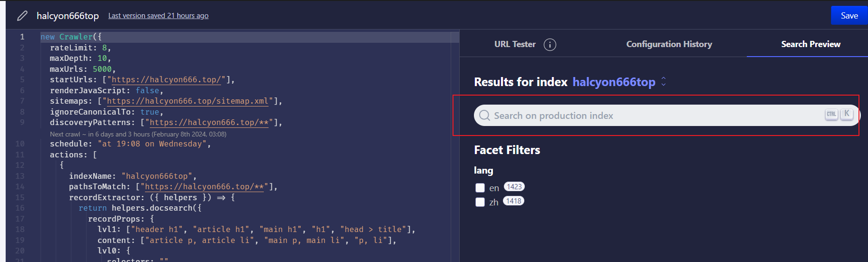Click the 'new Crawler({' code line
868x262 pixels.
71,37
